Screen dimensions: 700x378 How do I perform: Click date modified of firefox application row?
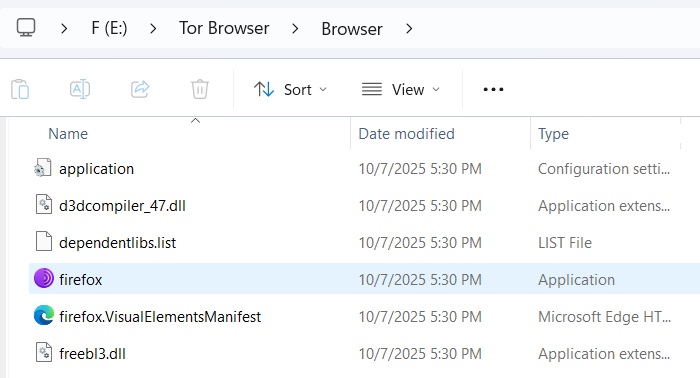click(x=420, y=280)
